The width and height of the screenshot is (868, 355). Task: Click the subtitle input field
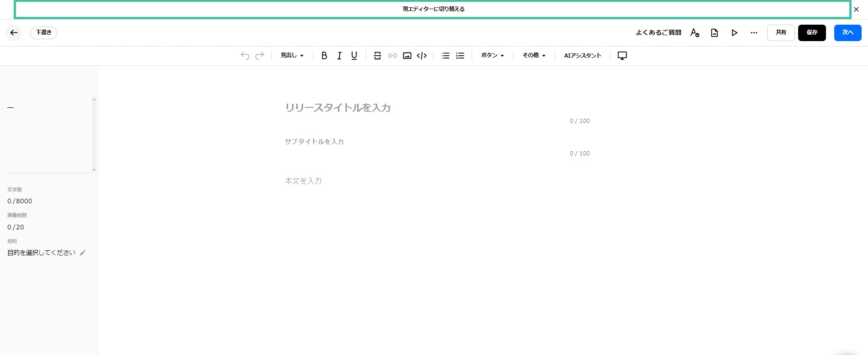pyautogui.click(x=437, y=142)
